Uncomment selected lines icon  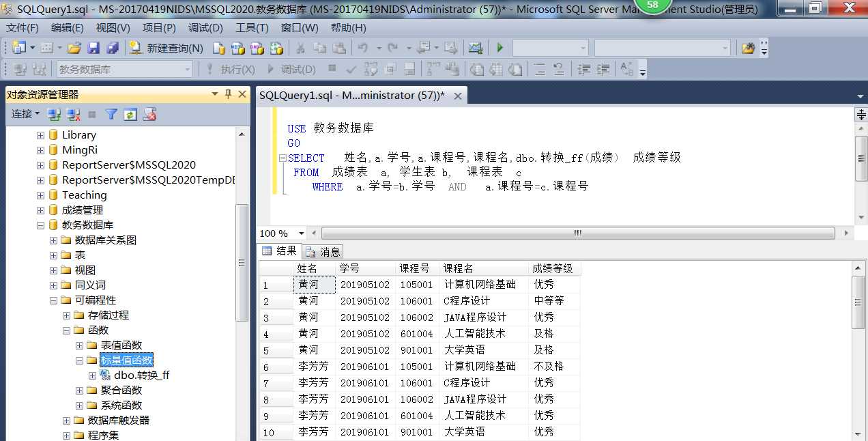coord(559,69)
